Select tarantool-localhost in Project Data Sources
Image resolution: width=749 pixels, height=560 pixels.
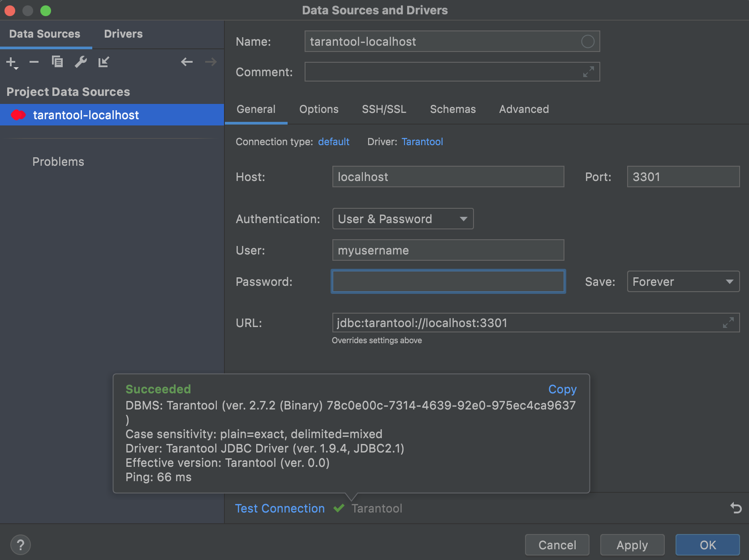[112, 115]
